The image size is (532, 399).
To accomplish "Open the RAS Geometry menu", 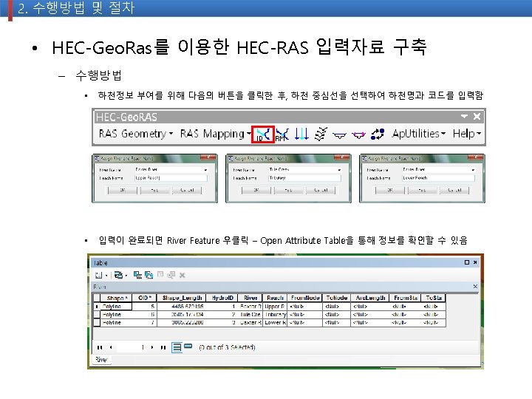I will [x=136, y=134].
